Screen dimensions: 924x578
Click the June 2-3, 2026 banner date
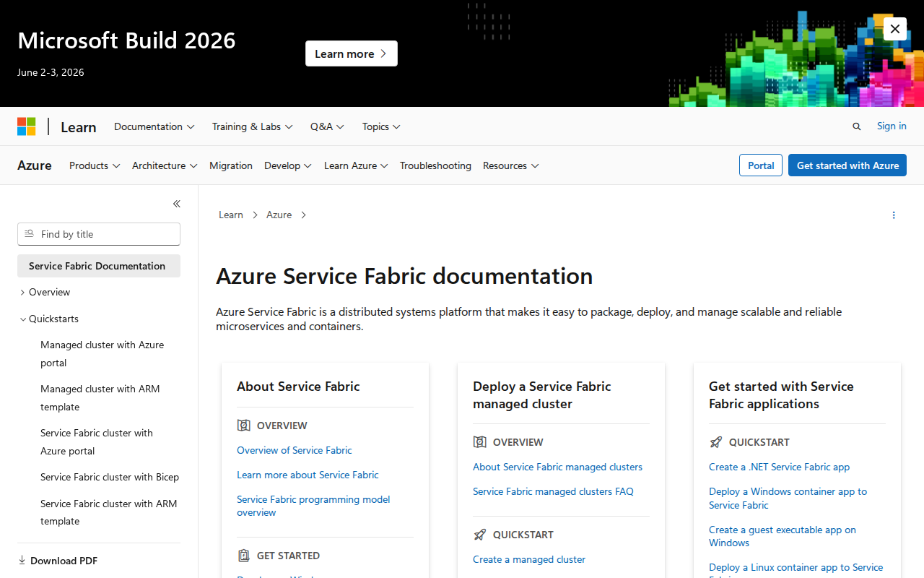point(51,72)
